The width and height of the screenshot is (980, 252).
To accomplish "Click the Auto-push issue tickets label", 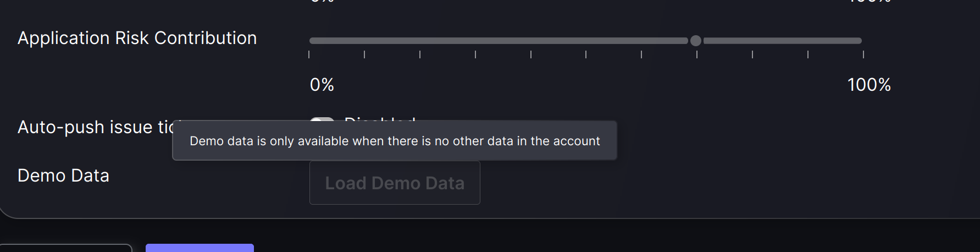I will click(x=96, y=127).
